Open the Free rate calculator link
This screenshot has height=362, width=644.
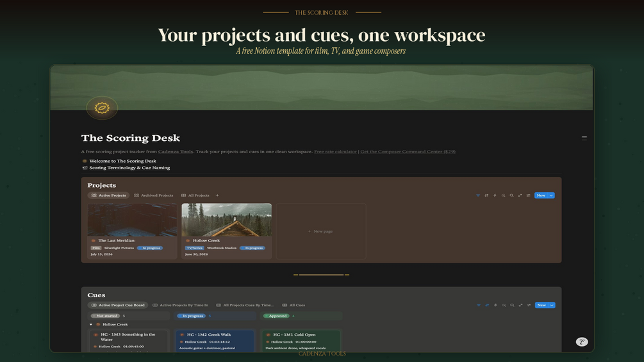coord(335,151)
